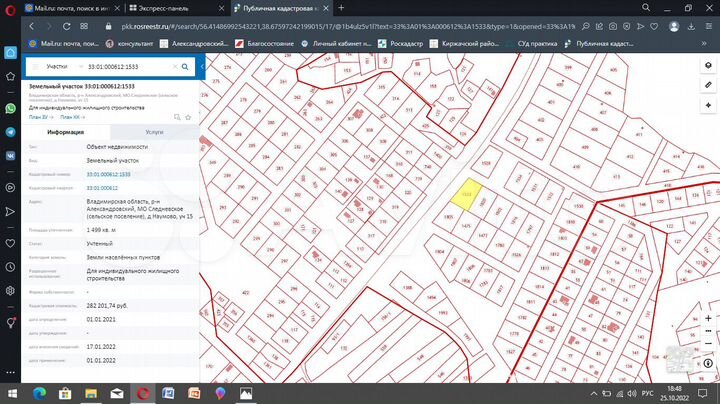
Task: Select the yellow highlighted parcel on map
Action: (465, 194)
